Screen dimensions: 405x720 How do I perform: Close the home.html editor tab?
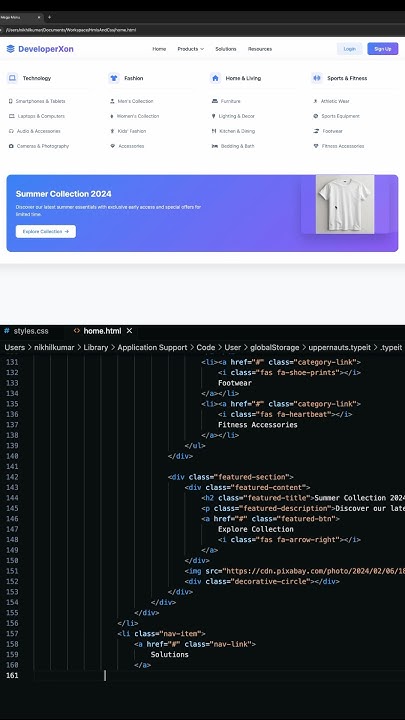pyautogui.click(x=129, y=331)
